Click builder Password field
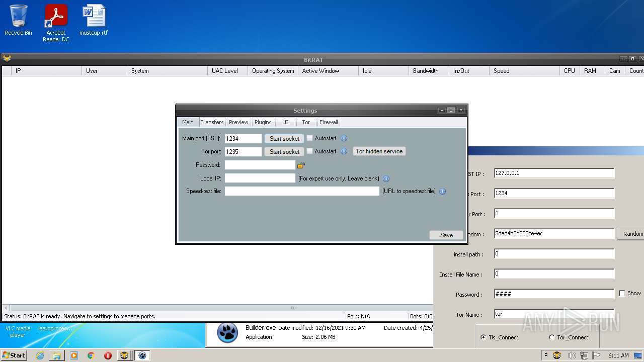 pos(554,294)
